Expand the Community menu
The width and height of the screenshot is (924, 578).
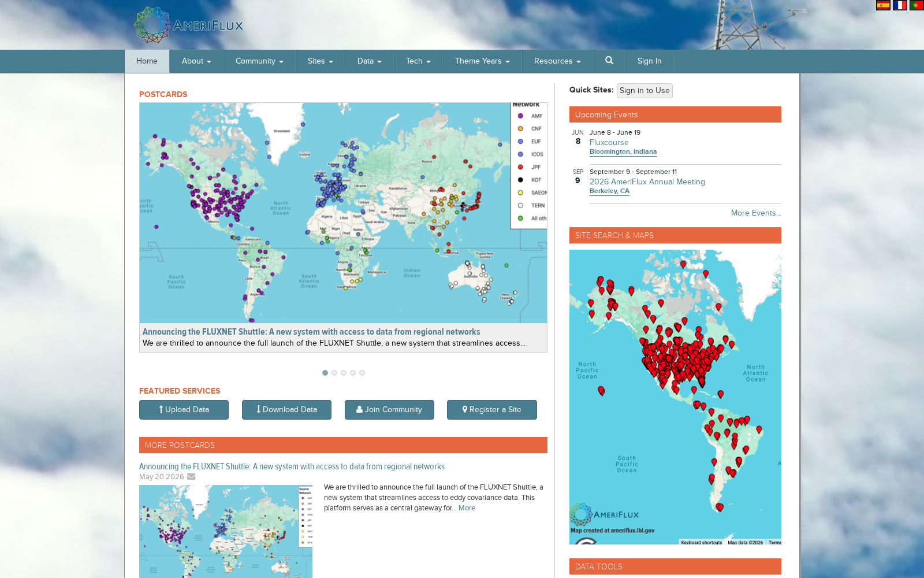(259, 61)
